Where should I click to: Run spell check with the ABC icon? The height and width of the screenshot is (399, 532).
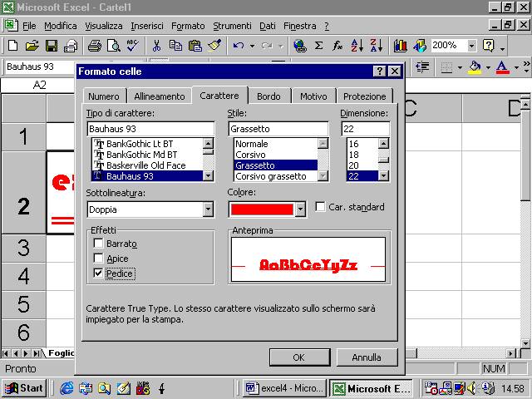pyautogui.click(x=133, y=45)
